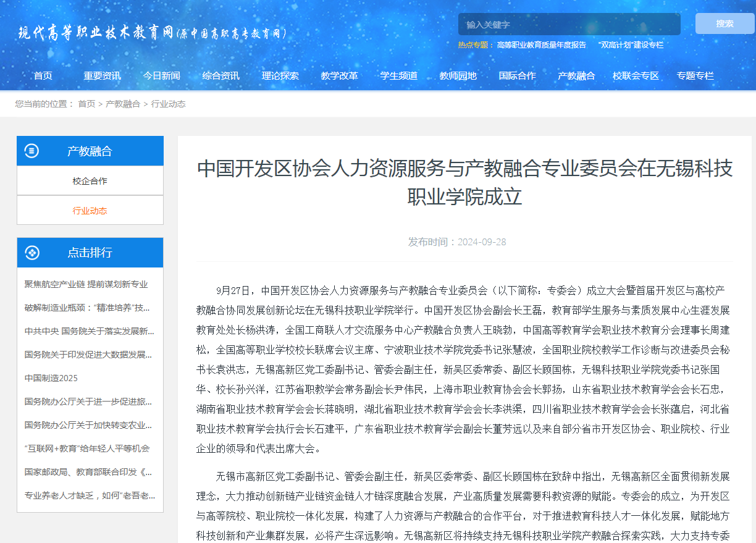Open 国际合作 navigation item

tap(518, 76)
